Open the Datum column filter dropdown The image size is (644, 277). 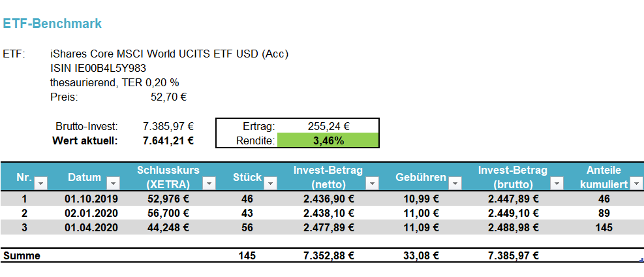pos(114,184)
